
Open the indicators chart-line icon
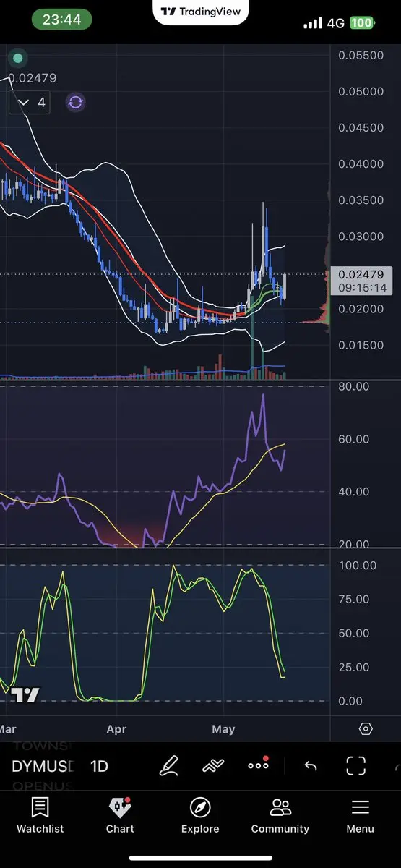[212, 766]
